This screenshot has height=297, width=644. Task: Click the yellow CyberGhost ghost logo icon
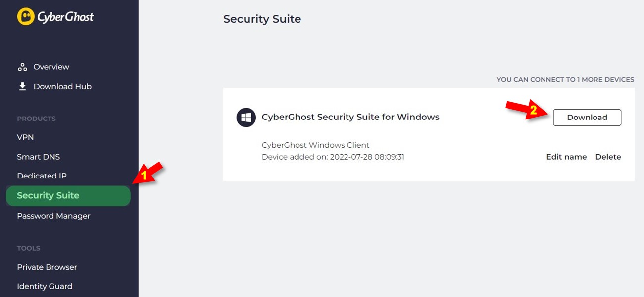[26, 16]
